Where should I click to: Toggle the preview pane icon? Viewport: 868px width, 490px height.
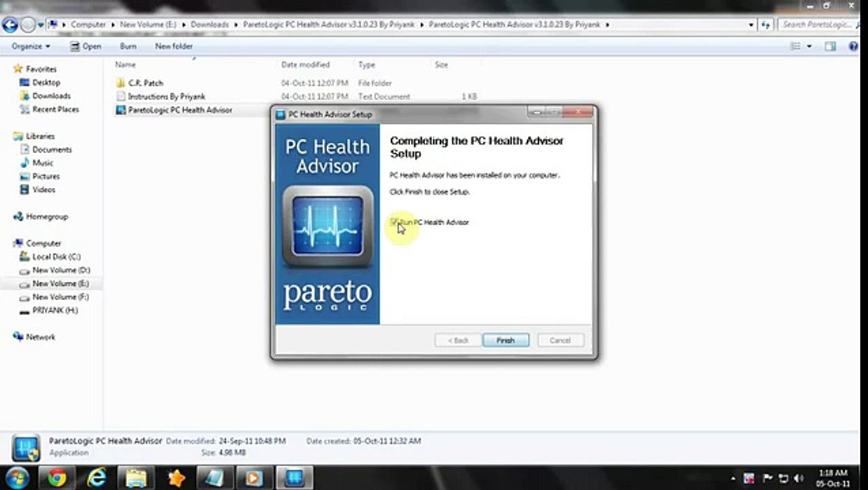click(831, 46)
